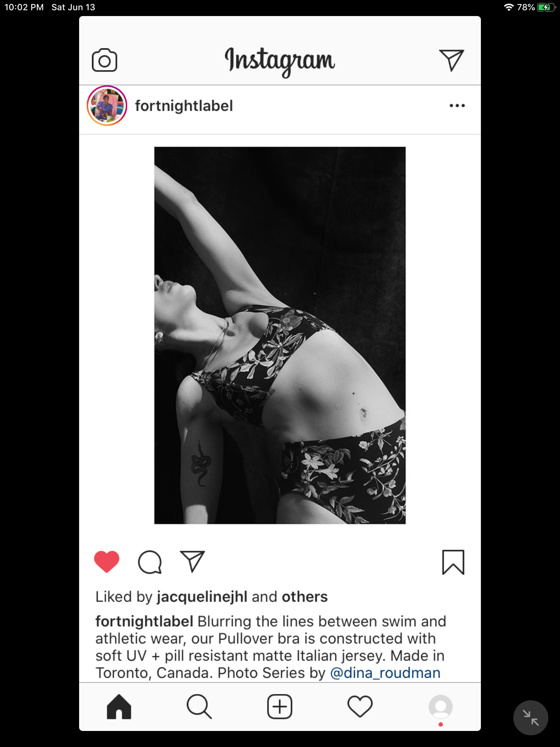View jacquelinejhl profile from likes

(202, 597)
